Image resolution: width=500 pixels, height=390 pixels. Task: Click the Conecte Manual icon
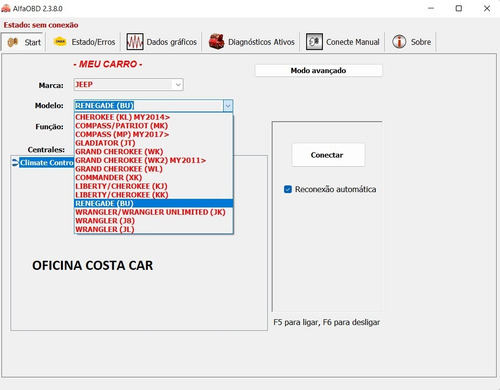(314, 42)
